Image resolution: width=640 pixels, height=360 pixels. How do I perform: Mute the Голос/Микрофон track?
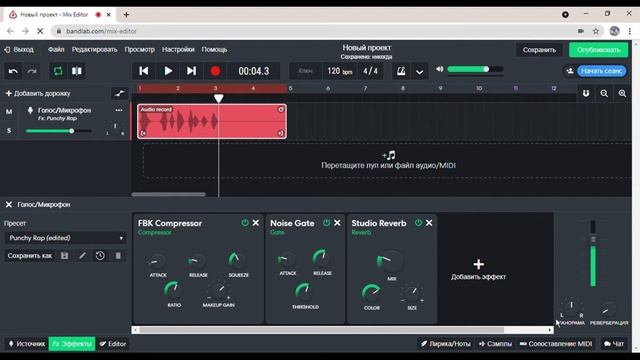click(9, 111)
